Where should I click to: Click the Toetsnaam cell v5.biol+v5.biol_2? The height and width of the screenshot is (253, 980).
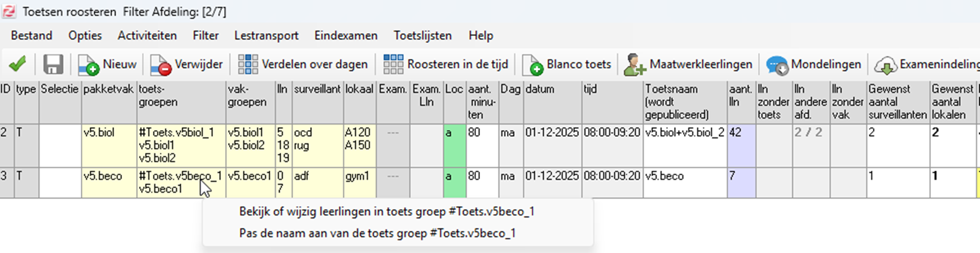pyautogui.click(x=685, y=133)
